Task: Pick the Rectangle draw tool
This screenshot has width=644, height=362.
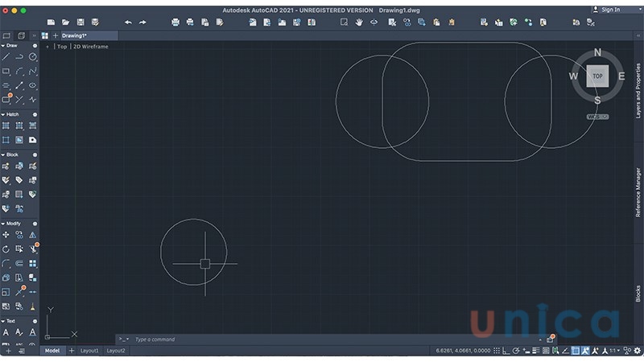Action: tap(6, 72)
